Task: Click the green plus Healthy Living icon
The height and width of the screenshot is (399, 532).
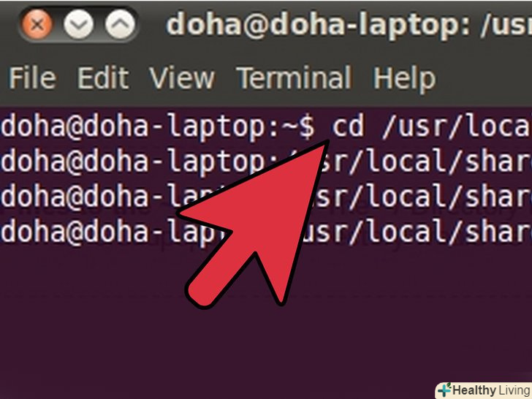Action: 444,390
